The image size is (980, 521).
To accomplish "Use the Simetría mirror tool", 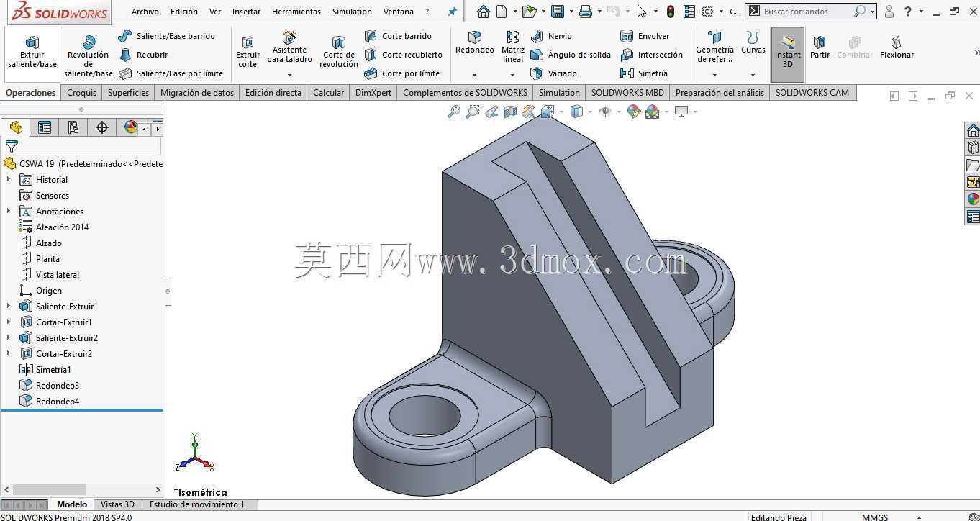I will tap(644, 73).
